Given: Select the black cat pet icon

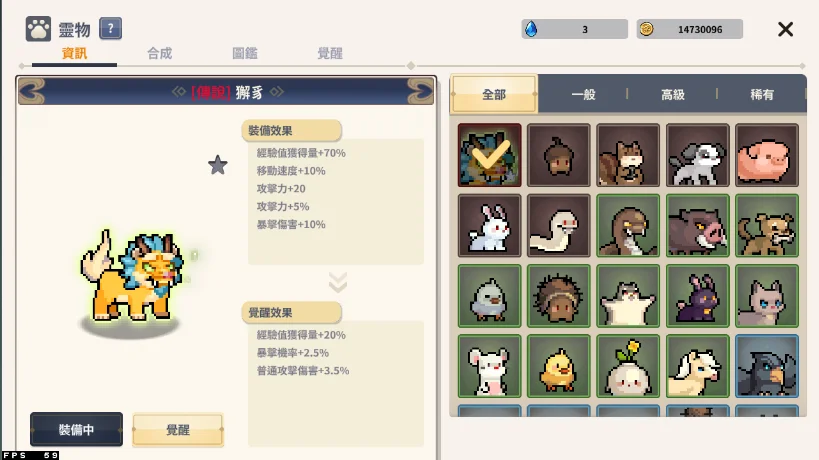Looking at the screenshot, I should [697, 296].
